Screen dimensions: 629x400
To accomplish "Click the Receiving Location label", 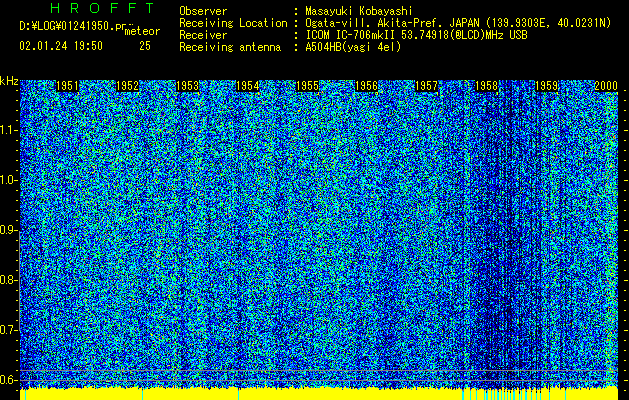I will pos(233,23).
